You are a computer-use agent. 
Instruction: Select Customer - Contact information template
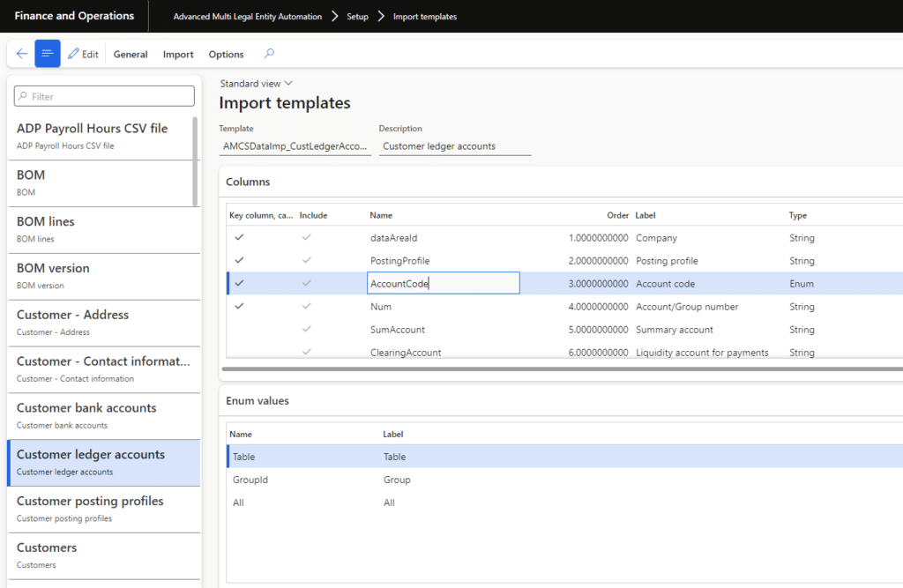coord(104,369)
